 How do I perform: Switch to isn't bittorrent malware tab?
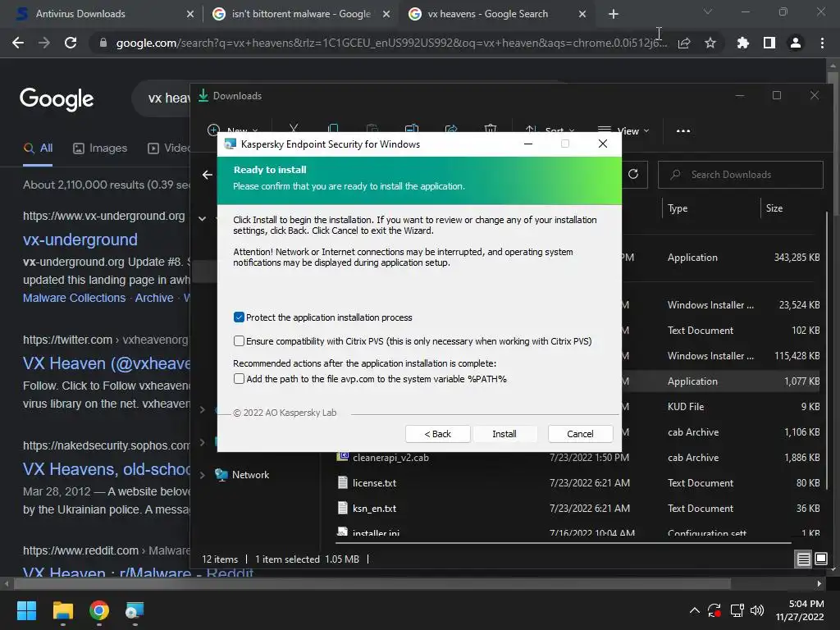click(x=301, y=14)
